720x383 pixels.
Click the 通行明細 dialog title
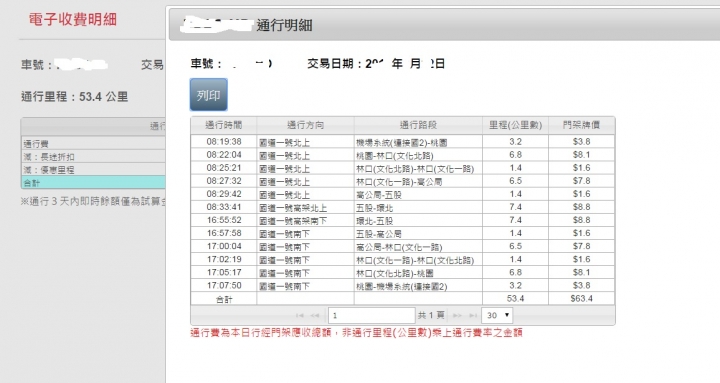(284, 25)
